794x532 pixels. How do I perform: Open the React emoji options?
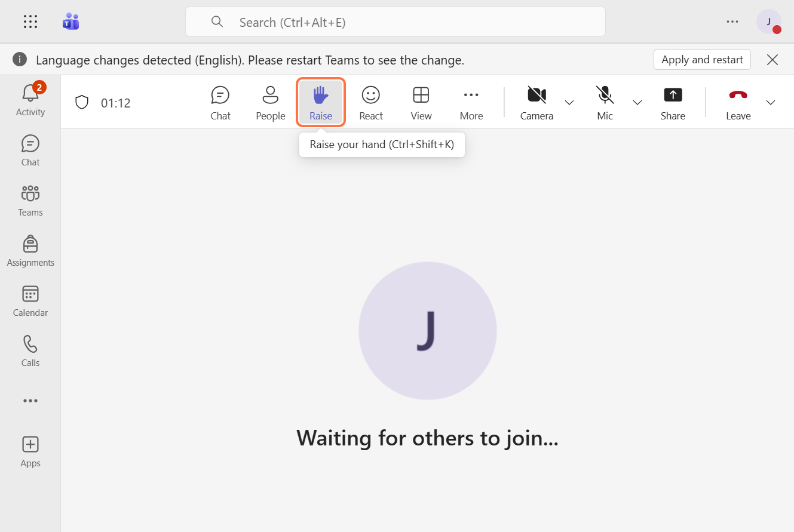(370, 103)
